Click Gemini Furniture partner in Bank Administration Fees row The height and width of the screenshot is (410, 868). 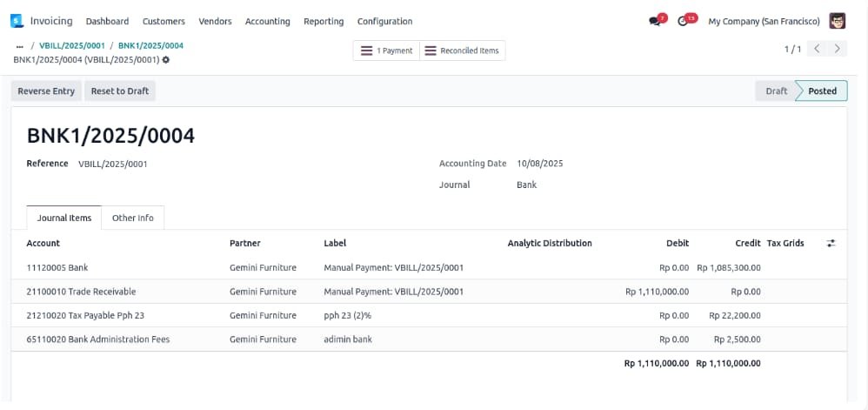263,339
